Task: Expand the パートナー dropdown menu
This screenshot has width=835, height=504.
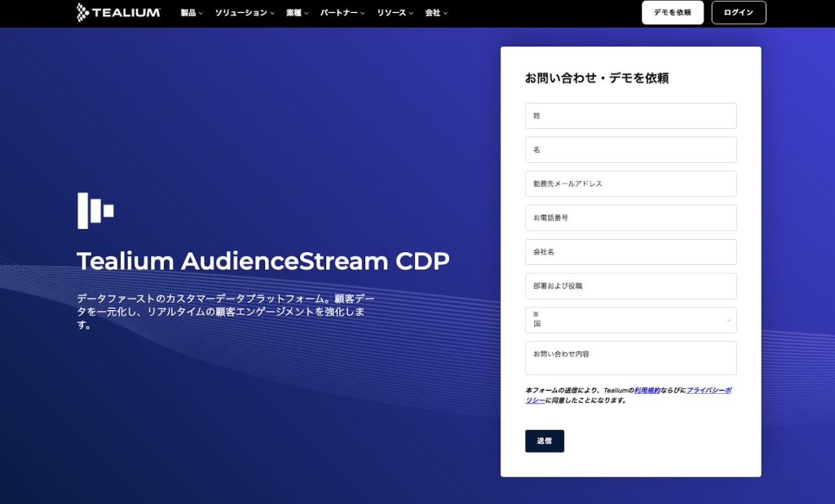Action: pyautogui.click(x=342, y=13)
